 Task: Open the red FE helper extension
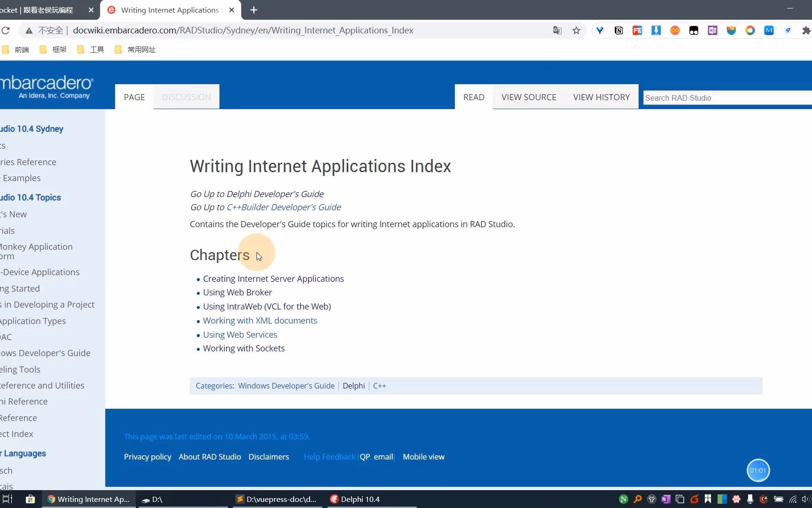[x=637, y=31]
